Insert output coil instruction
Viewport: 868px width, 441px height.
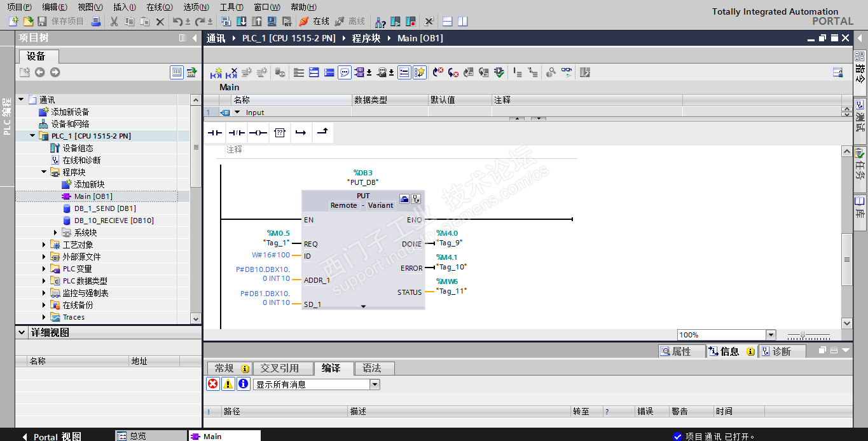point(258,133)
